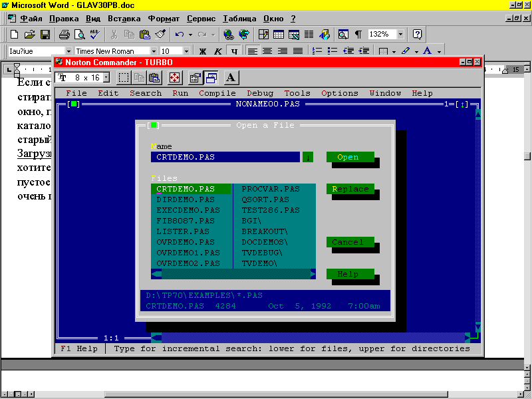The image size is (532, 399).
Task: Open the Формат menu in Word
Action: point(164,19)
